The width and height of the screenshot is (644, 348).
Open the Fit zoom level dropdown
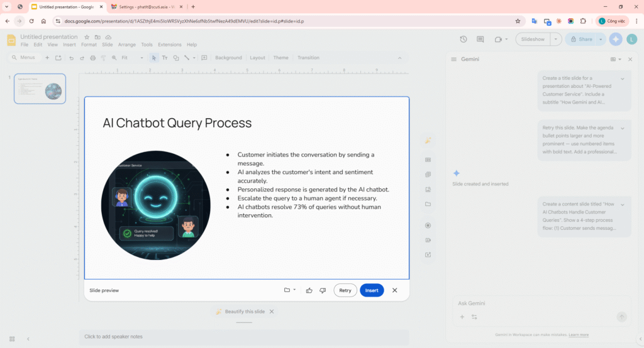click(x=132, y=58)
